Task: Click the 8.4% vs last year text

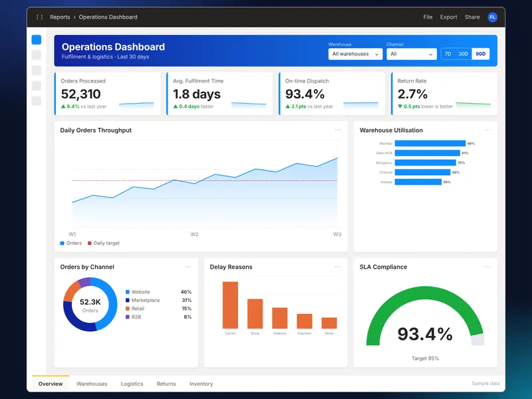Action: 84,106
